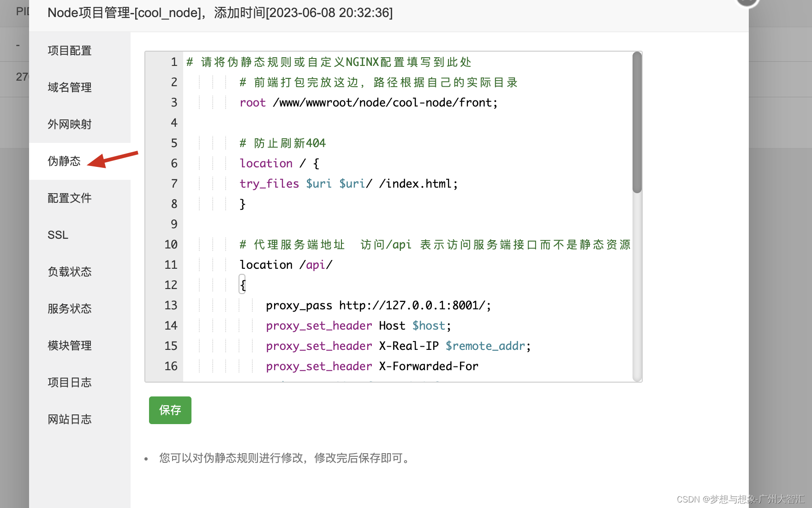Click line number 12 in gutter
The width and height of the screenshot is (812, 508).
point(171,285)
